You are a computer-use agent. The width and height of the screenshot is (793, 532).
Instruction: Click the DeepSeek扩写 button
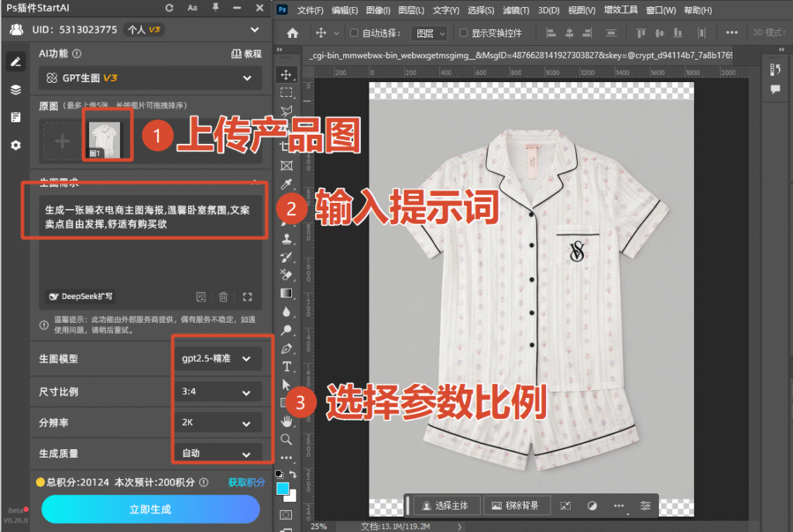[81, 297]
